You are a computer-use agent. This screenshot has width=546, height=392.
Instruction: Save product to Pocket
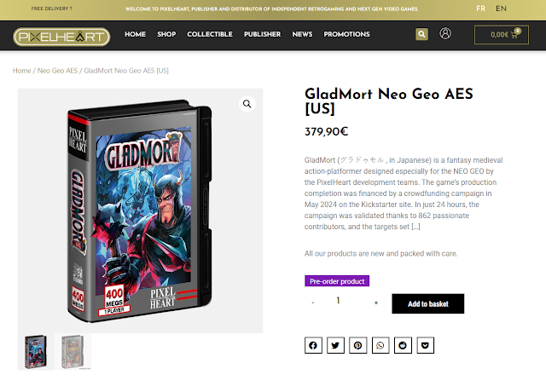pyautogui.click(x=425, y=345)
